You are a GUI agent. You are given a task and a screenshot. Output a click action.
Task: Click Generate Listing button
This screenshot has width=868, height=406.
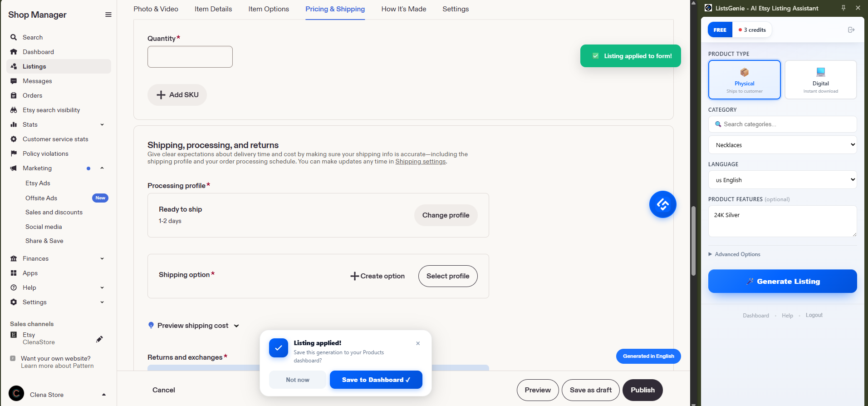pos(782,281)
